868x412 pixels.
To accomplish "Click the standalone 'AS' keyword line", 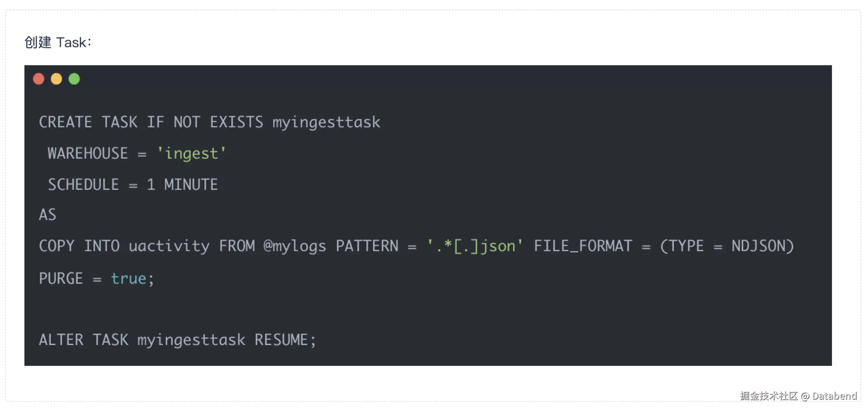I will (x=48, y=215).
